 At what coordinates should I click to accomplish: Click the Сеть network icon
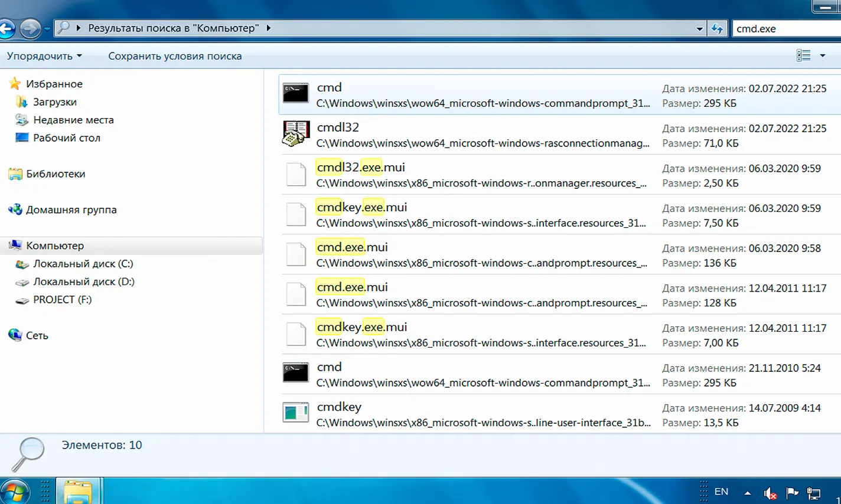point(15,335)
